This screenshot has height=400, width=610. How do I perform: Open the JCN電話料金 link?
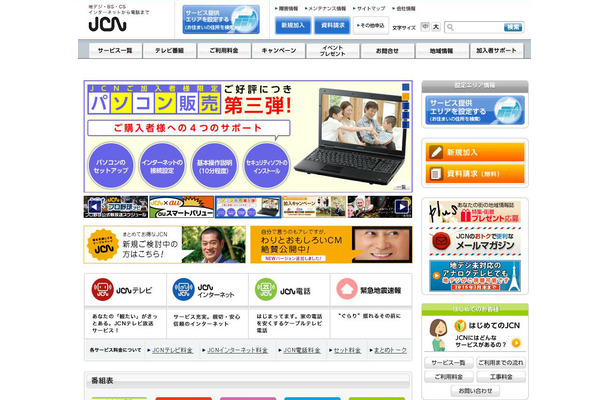click(x=302, y=350)
